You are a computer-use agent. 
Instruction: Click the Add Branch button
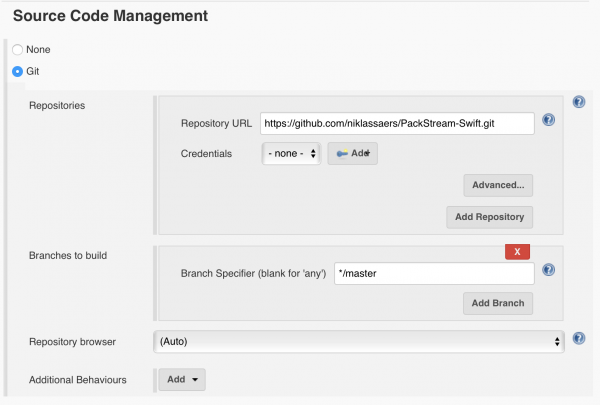[498, 303]
